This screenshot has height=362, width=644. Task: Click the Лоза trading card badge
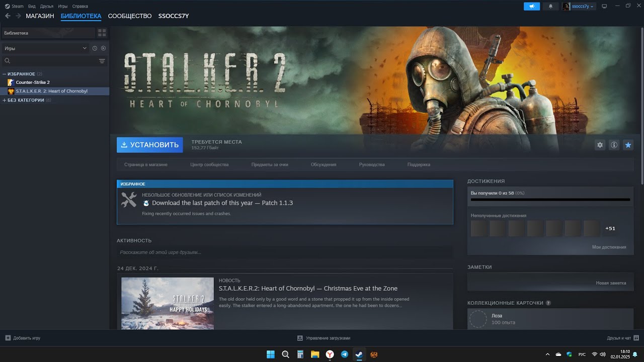[478, 319]
